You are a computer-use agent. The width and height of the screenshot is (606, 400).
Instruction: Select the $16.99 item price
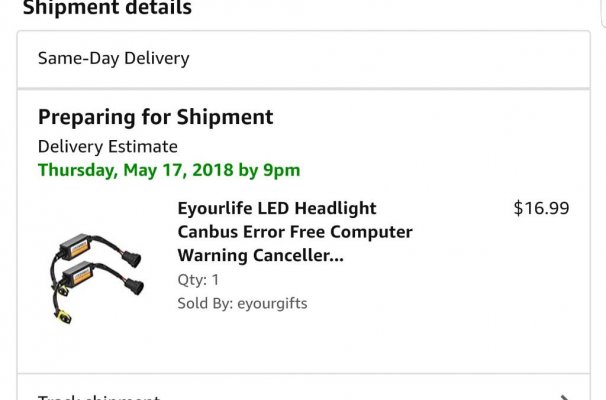click(x=541, y=208)
